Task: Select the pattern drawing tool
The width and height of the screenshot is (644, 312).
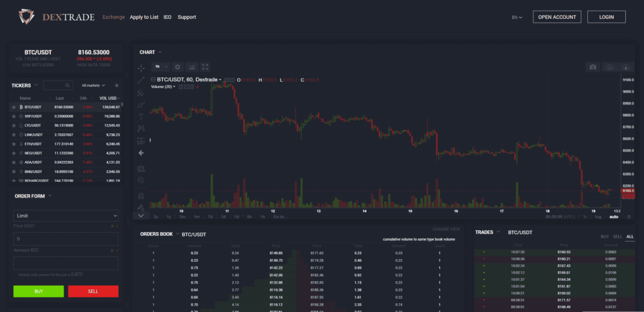Action: click(141, 128)
